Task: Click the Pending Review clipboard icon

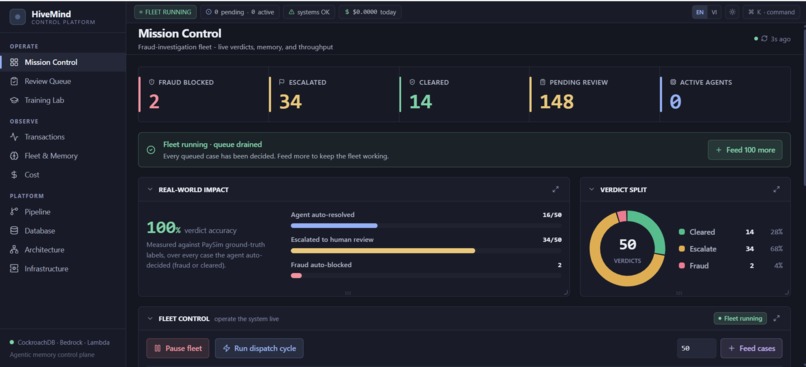Action: click(543, 82)
